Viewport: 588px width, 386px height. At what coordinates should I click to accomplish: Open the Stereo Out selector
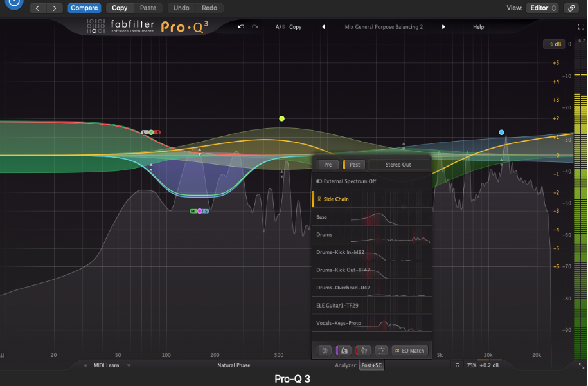pos(398,165)
